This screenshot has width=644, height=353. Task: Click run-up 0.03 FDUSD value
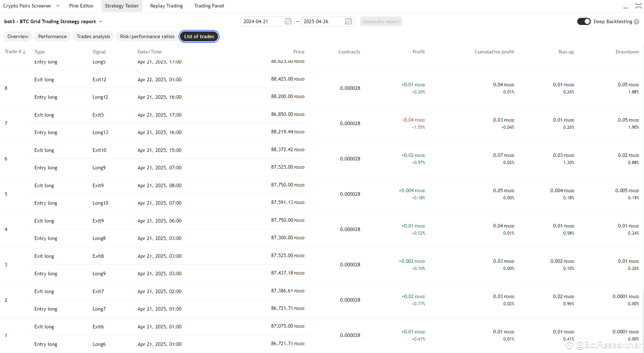pyautogui.click(x=564, y=155)
